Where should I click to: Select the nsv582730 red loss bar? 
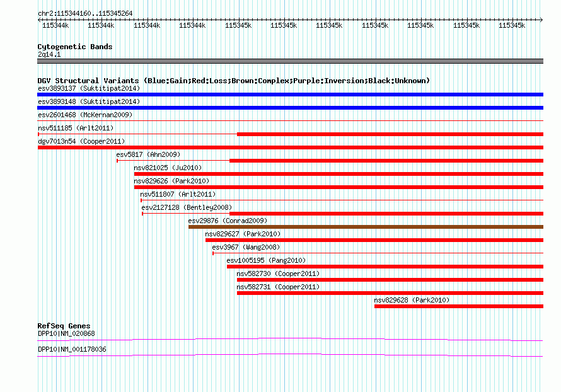tap(390, 280)
